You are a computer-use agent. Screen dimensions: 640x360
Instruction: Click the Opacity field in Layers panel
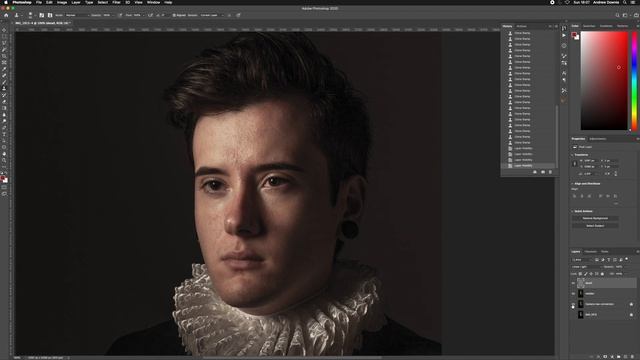(620, 267)
